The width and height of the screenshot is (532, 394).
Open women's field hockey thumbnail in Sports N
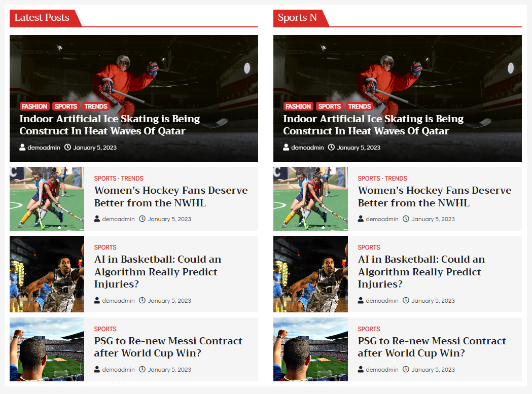[x=310, y=199]
